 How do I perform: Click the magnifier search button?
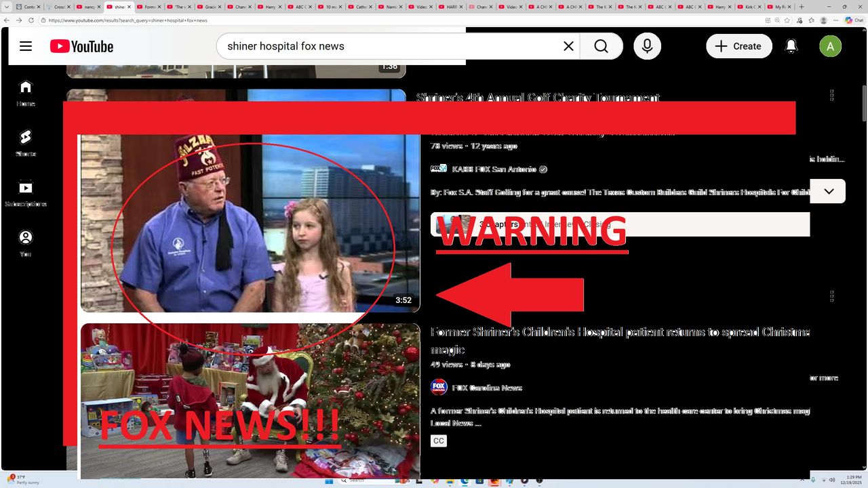(x=601, y=46)
